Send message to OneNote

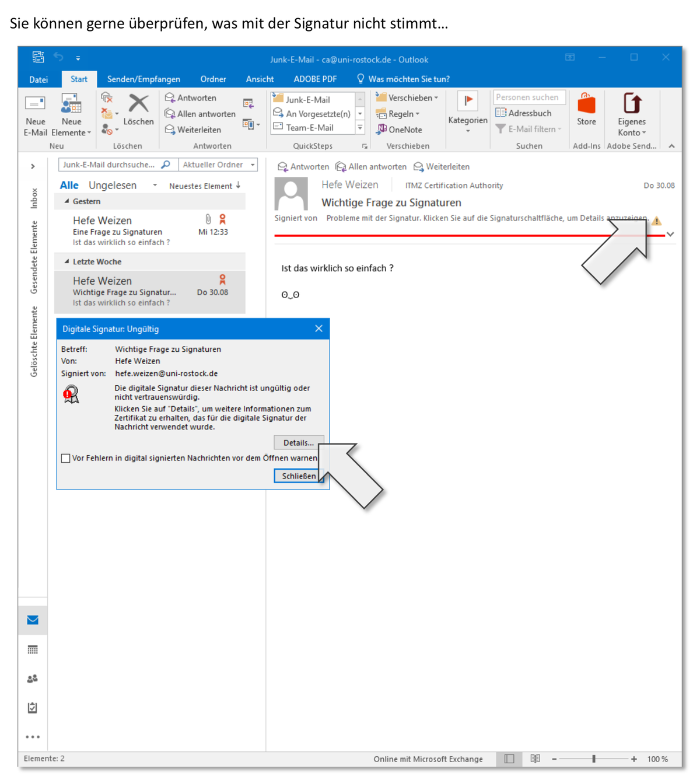click(400, 130)
